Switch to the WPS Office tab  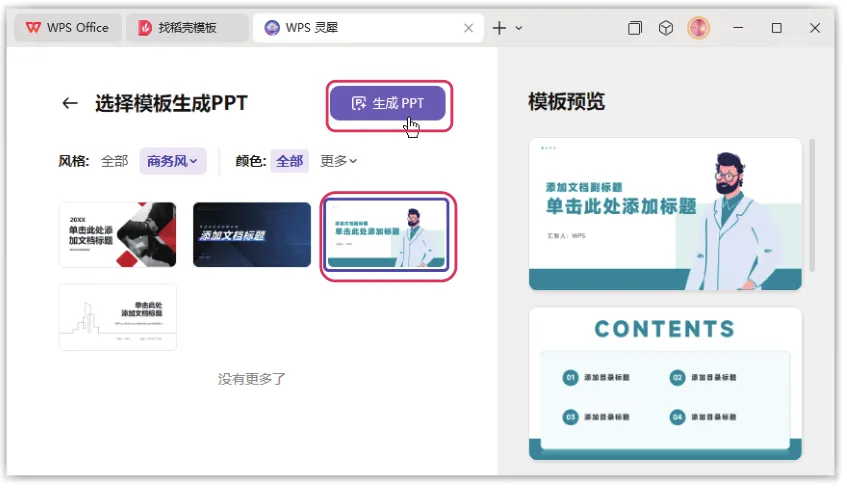(68, 28)
